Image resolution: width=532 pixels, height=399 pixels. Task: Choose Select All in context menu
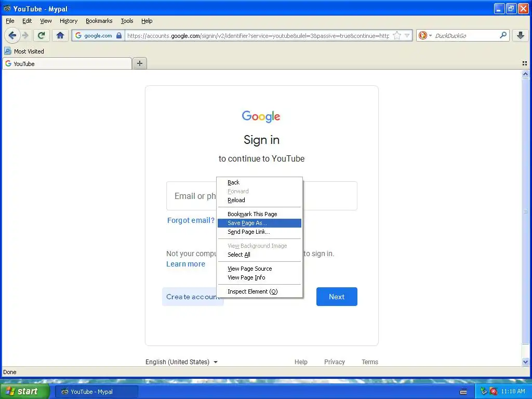pos(260,255)
